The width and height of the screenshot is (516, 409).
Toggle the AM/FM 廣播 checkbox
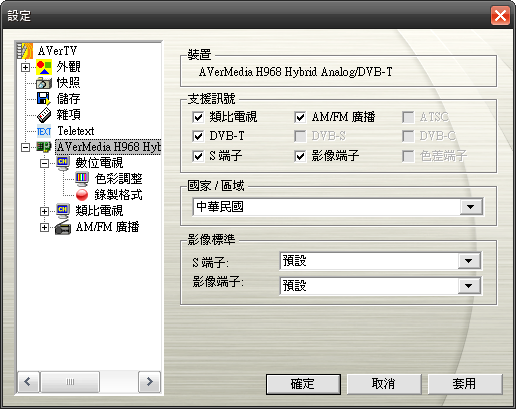coord(300,117)
